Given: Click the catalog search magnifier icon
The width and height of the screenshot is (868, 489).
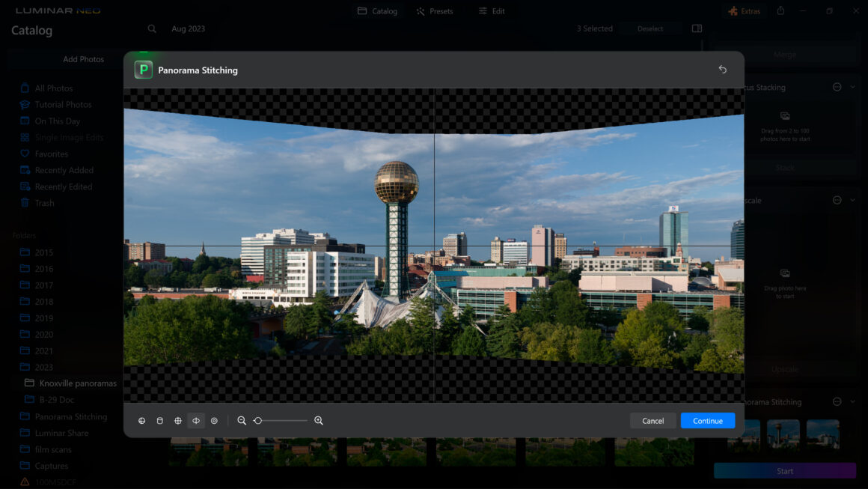Looking at the screenshot, I should [152, 28].
